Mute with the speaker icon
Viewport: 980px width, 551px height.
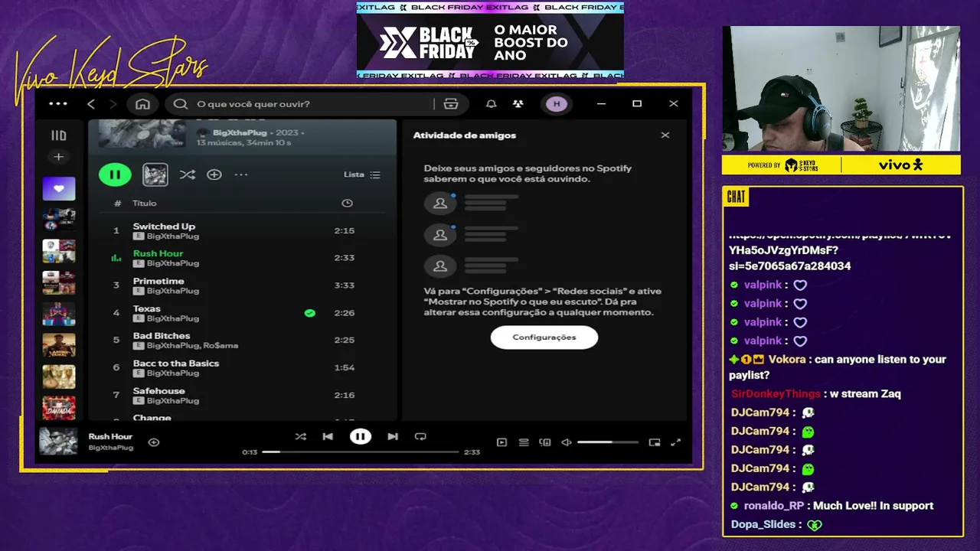(567, 442)
